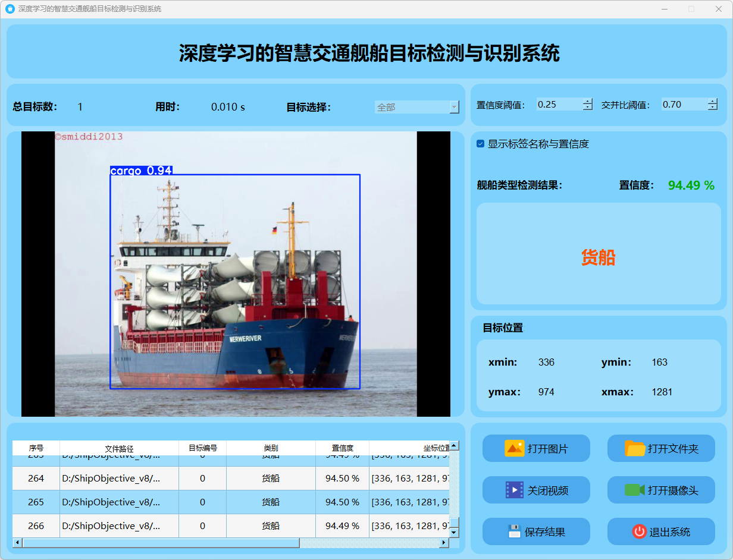Toggle the show label name and confidence checkbox
This screenshot has width=733, height=560.
tap(481, 144)
